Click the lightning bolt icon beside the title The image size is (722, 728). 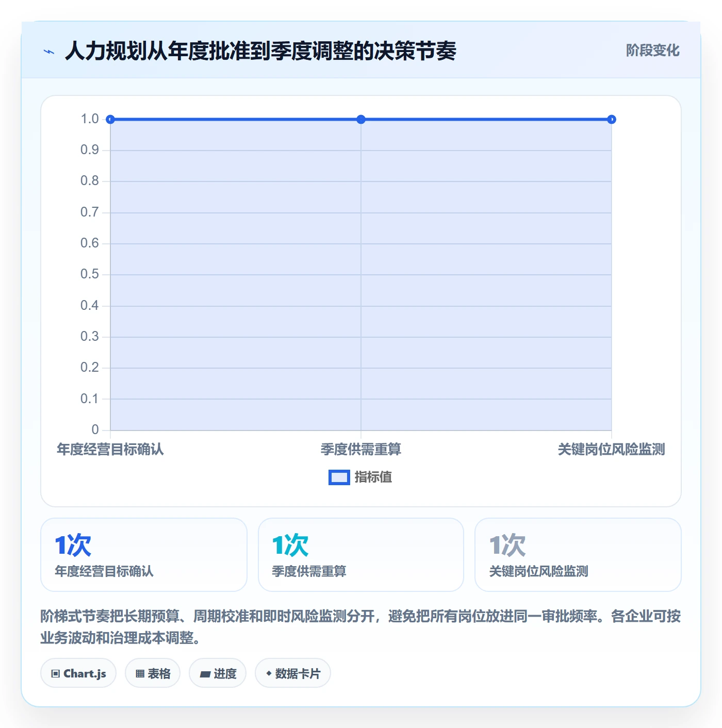point(49,52)
